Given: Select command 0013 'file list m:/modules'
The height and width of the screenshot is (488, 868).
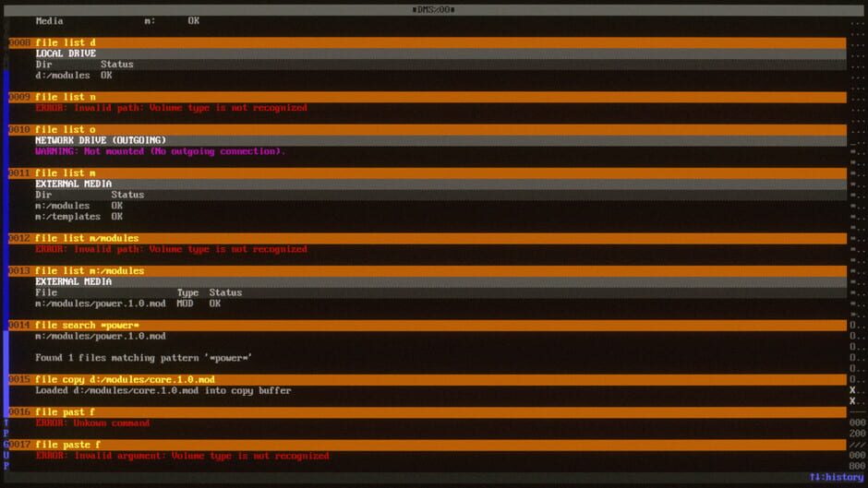Looking at the screenshot, I should point(90,271).
